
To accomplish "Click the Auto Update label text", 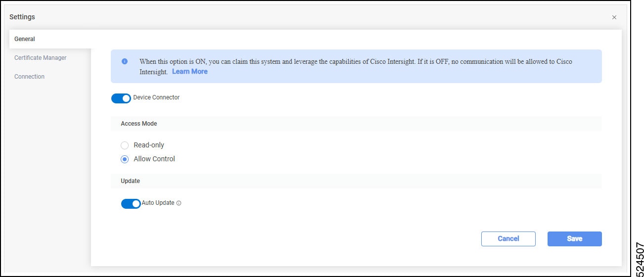I will point(158,203).
